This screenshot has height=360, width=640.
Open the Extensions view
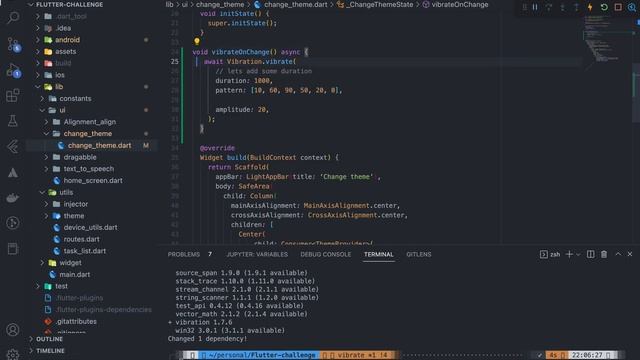click(x=13, y=96)
